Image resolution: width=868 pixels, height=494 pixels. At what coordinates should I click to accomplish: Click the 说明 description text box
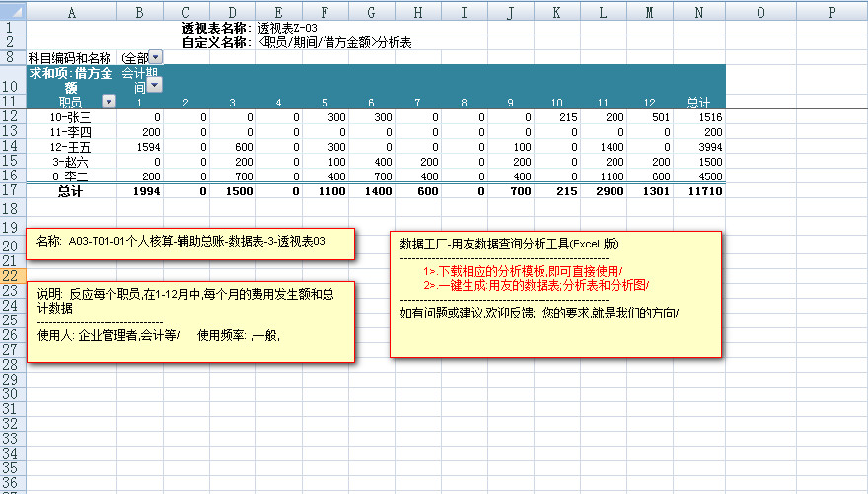click(189, 321)
